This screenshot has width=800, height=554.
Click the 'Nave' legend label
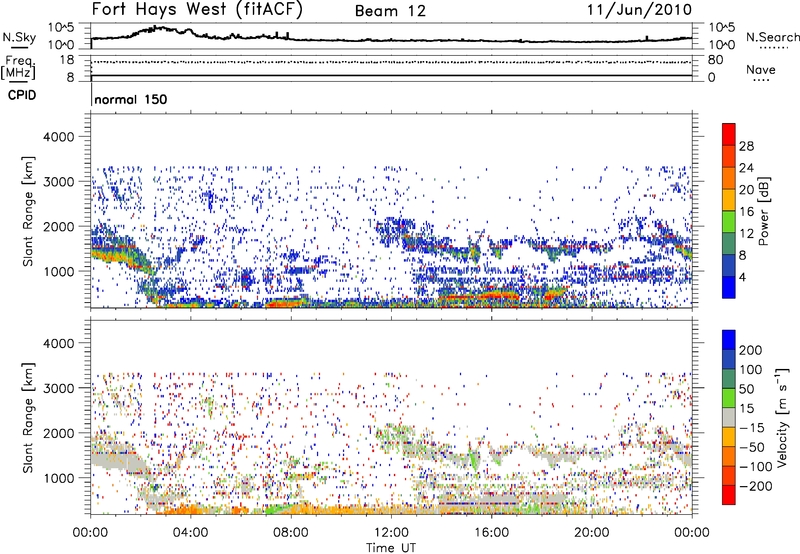pyautogui.click(x=761, y=69)
